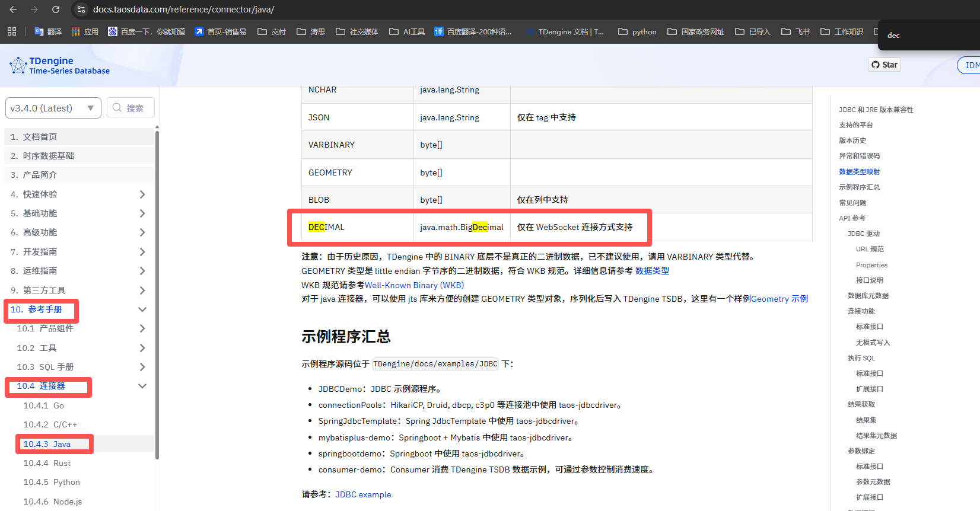Expand the 10.3 SQL 手册 chevron

[142, 367]
